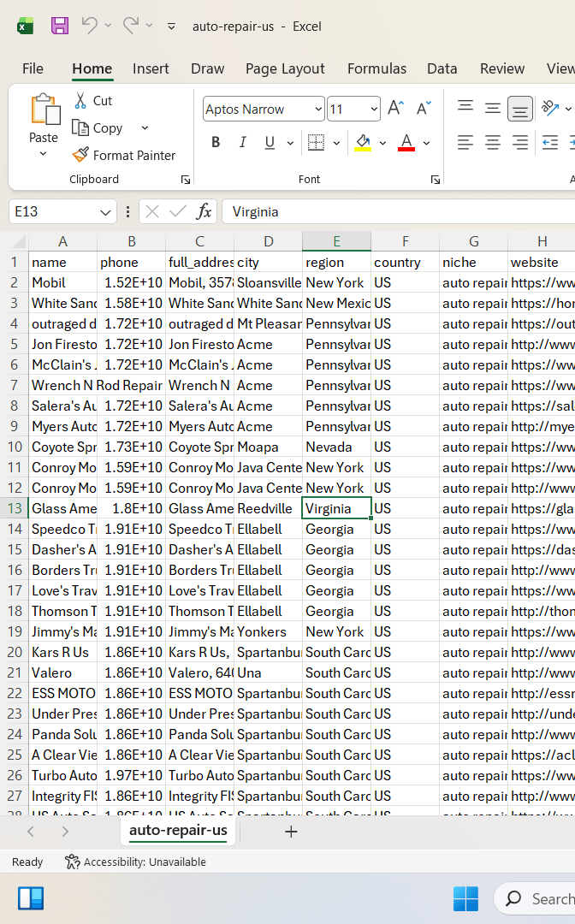This screenshot has width=575, height=924.
Task: Click the Copy button
Action: click(98, 127)
